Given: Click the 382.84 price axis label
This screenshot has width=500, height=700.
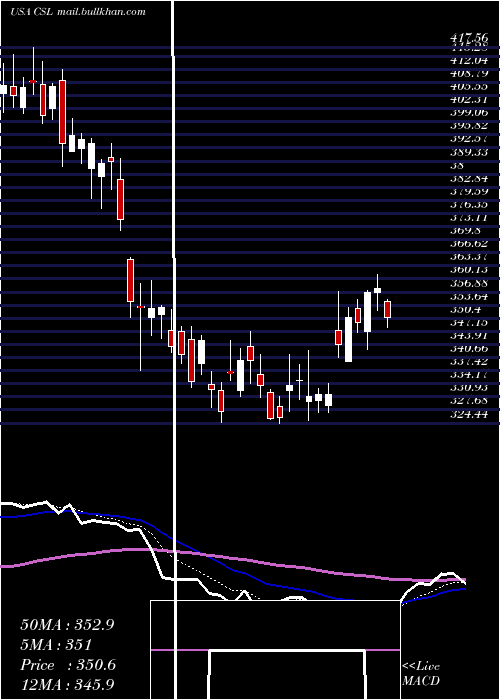Looking at the screenshot, I should tap(468, 179).
